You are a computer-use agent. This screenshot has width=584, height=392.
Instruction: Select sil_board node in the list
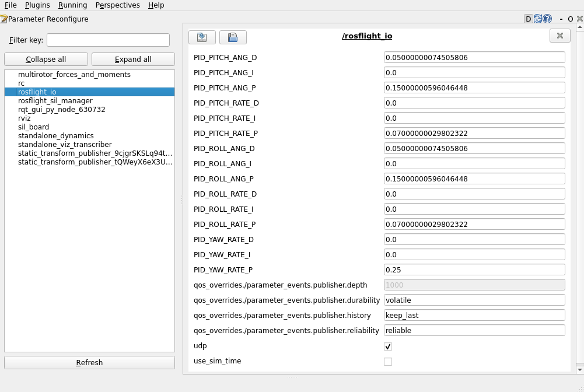point(33,127)
